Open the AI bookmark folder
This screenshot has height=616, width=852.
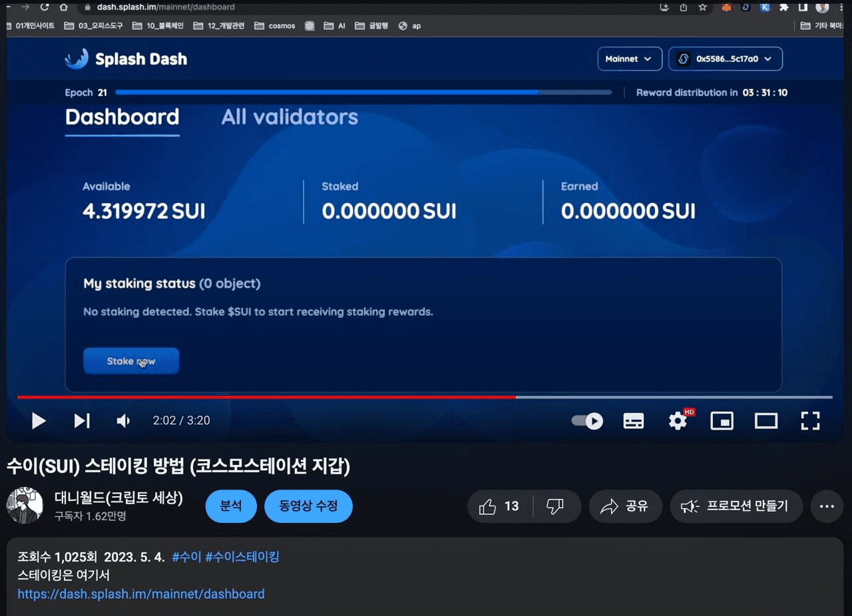[335, 26]
